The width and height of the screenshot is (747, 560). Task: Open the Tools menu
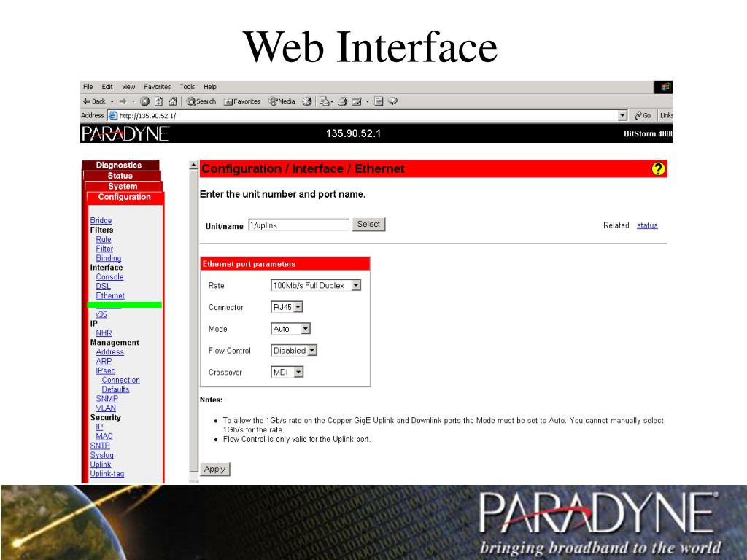187,87
